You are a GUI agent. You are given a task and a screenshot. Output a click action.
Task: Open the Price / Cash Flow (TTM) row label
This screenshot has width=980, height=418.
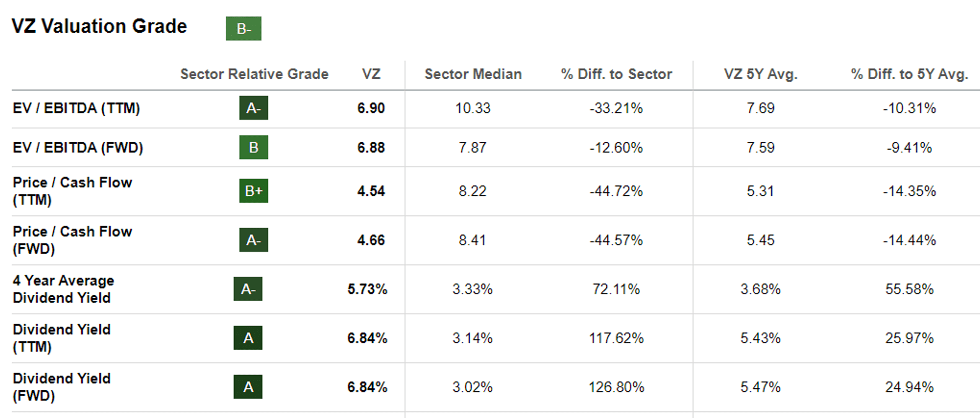click(72, 191)
